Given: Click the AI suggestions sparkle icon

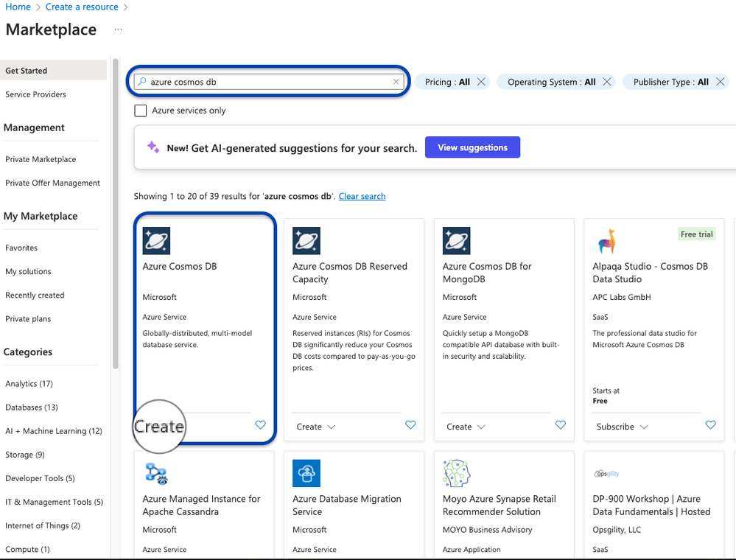Looking at the screenshot, I should click(153, 147).
